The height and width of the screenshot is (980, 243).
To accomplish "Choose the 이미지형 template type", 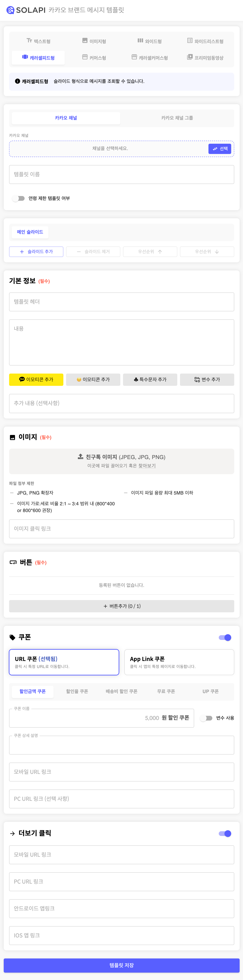I will click(x=94, y=41).
